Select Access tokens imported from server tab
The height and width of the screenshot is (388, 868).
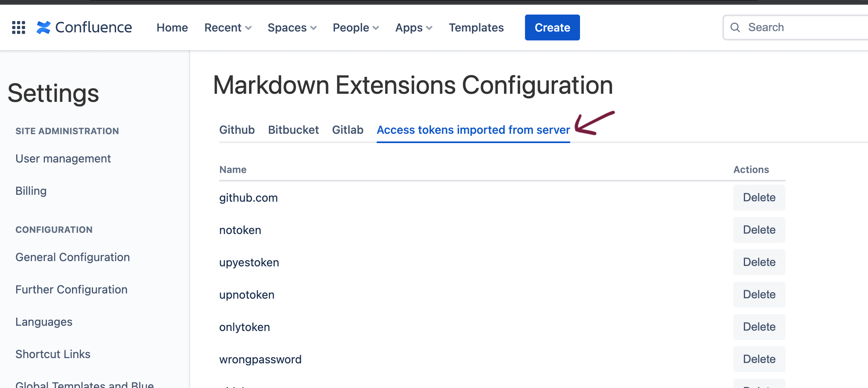(x=473, y=130)
